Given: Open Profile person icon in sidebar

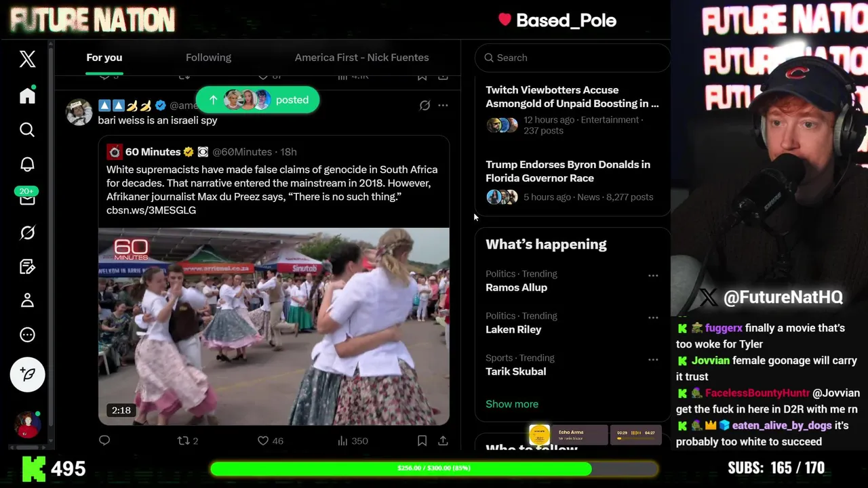Looking at the screenshot, I should pos(27,300).
